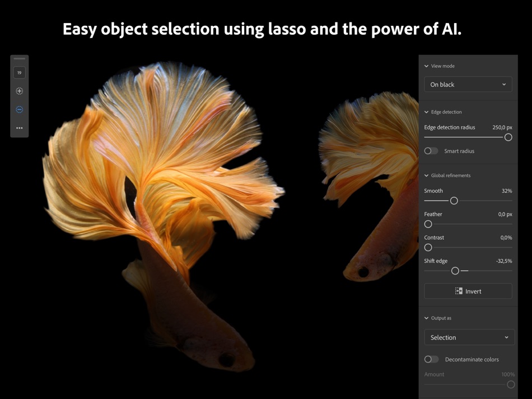Click the Invert button
The image size is (532, 399).
click(x=468, y=291)
